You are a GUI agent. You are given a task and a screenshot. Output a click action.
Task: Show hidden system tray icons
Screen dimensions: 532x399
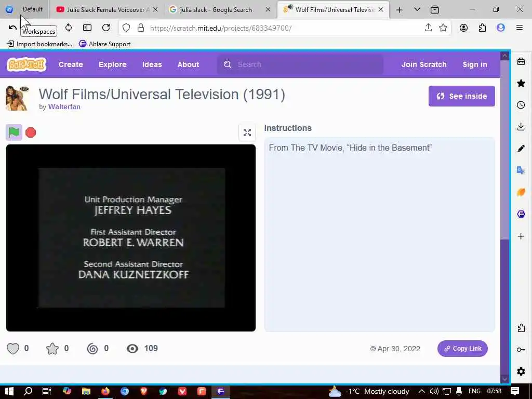(x=421, y=391)
